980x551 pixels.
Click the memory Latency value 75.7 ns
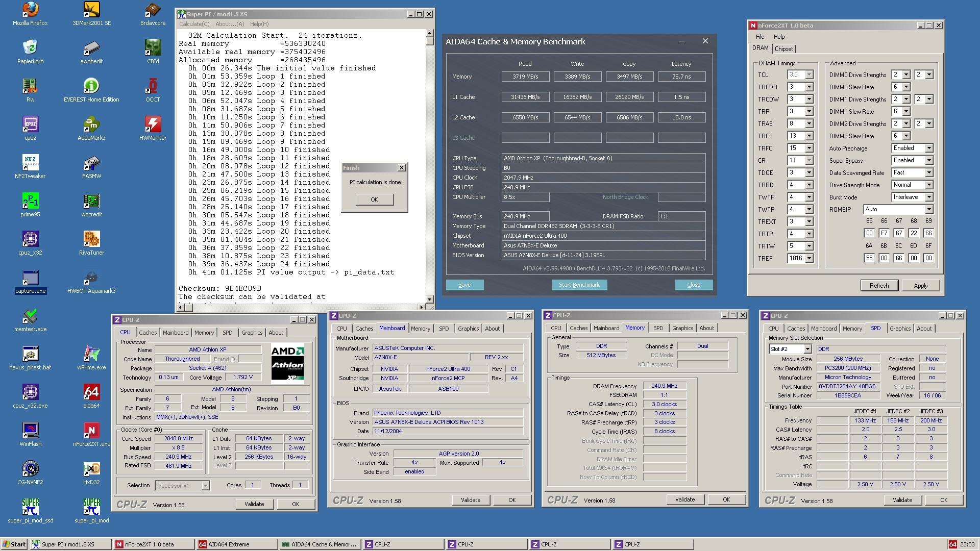(x=681, y=77)
